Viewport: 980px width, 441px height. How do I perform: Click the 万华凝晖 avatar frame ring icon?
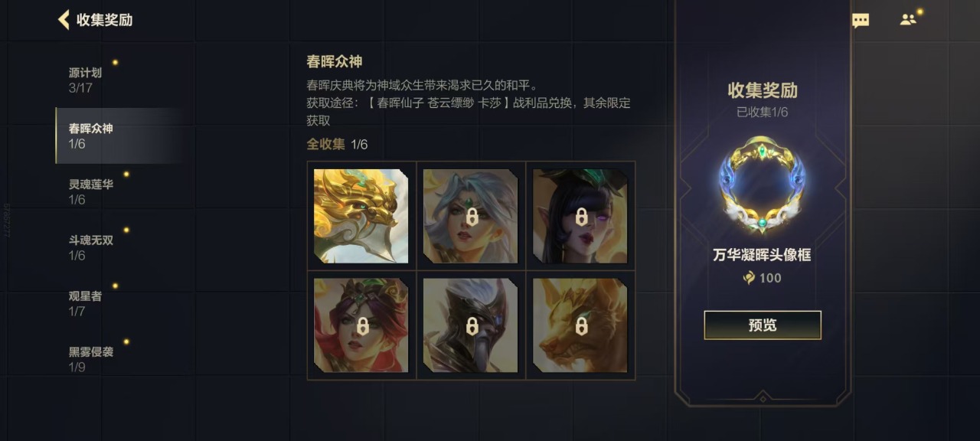762,185
